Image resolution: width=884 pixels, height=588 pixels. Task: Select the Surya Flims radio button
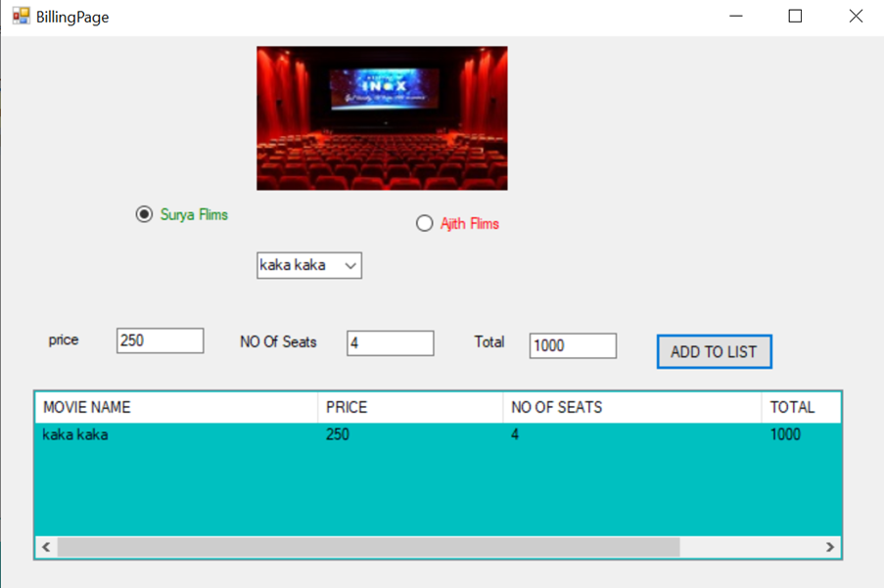(x=145, y=214)
